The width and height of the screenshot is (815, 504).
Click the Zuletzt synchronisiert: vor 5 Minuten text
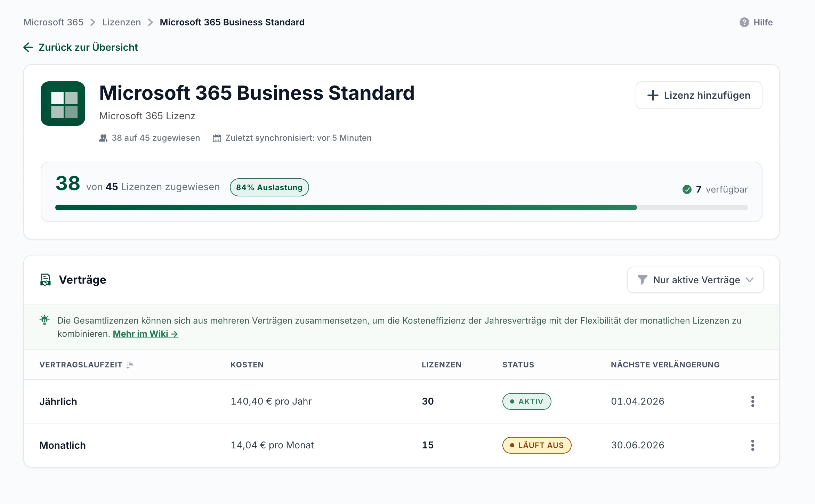pos(298,138)
